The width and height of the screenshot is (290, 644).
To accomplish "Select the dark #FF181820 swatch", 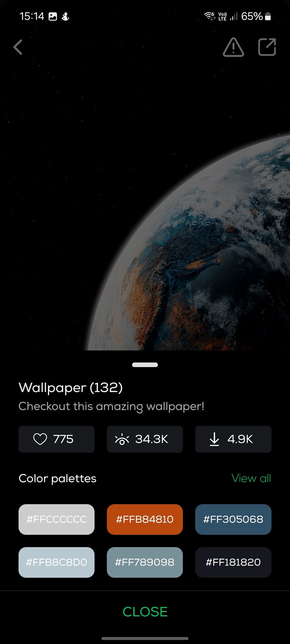I will pos(233,562).
